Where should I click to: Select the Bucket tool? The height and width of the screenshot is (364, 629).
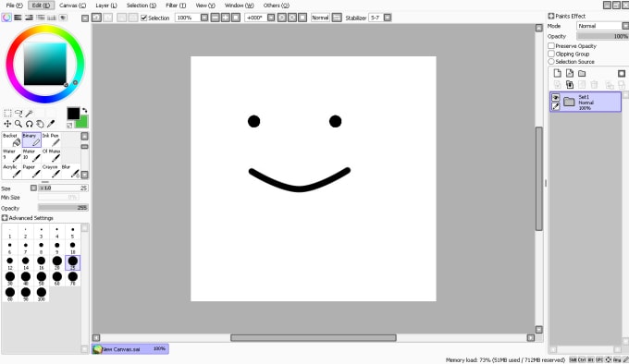12,140
